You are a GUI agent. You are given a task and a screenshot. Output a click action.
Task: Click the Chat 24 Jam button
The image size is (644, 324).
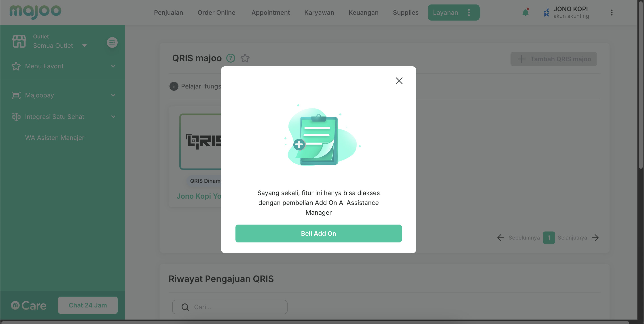pyautogui.click(x=88, y=305)
